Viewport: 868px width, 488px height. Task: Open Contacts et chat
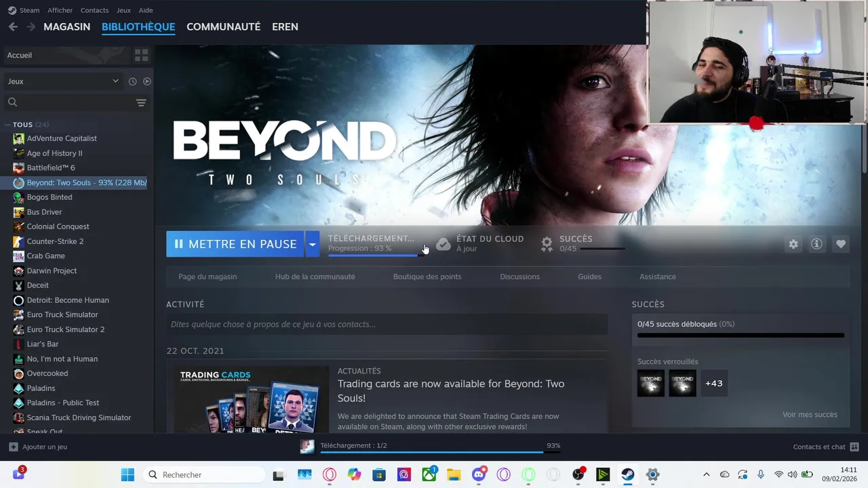click(x=826, y=447)
